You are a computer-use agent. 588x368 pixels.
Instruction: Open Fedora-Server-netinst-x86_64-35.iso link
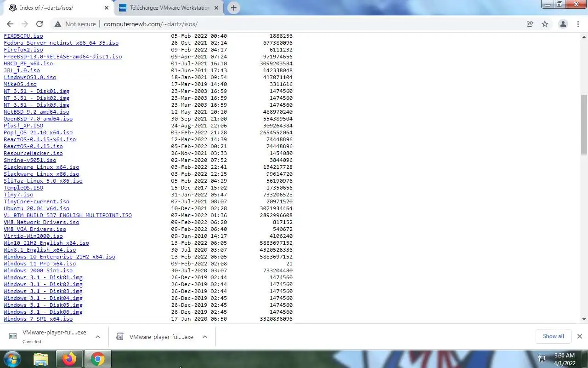[61, 43]
